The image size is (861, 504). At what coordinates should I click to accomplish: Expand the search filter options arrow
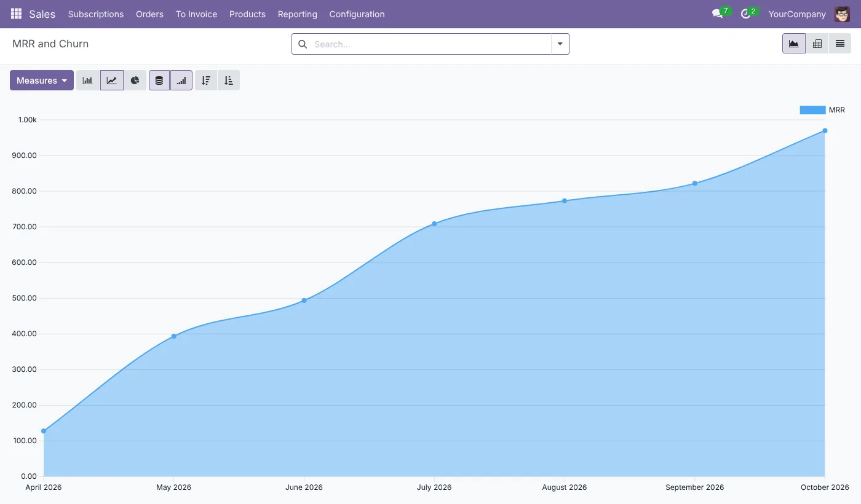pos(560,44)
